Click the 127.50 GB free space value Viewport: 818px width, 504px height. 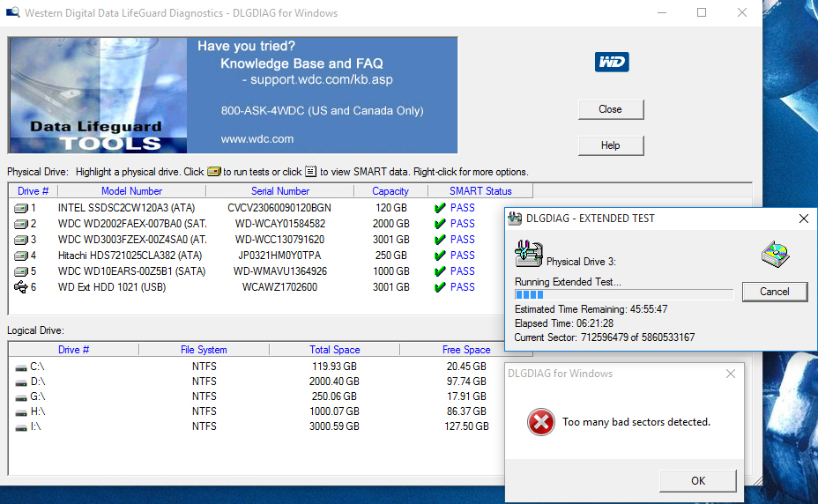[x=466, y=426]
